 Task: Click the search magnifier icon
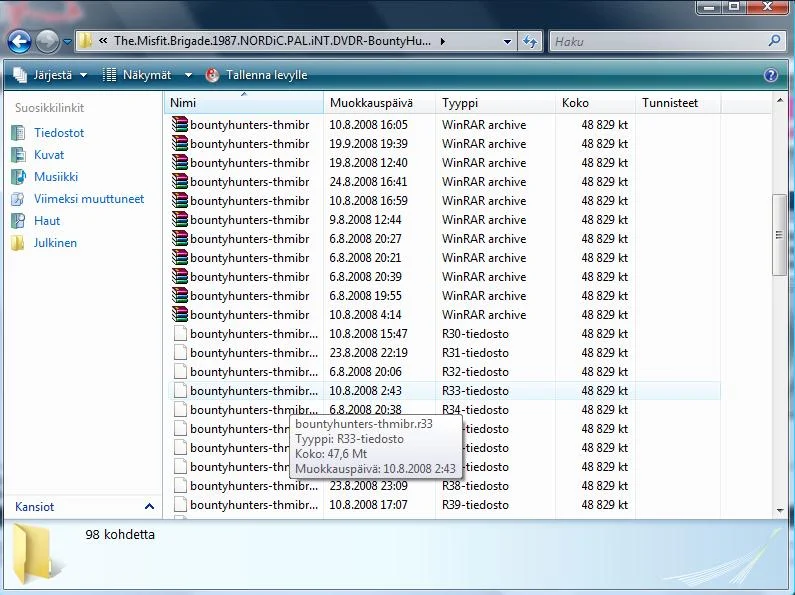(x=775, y=42)
